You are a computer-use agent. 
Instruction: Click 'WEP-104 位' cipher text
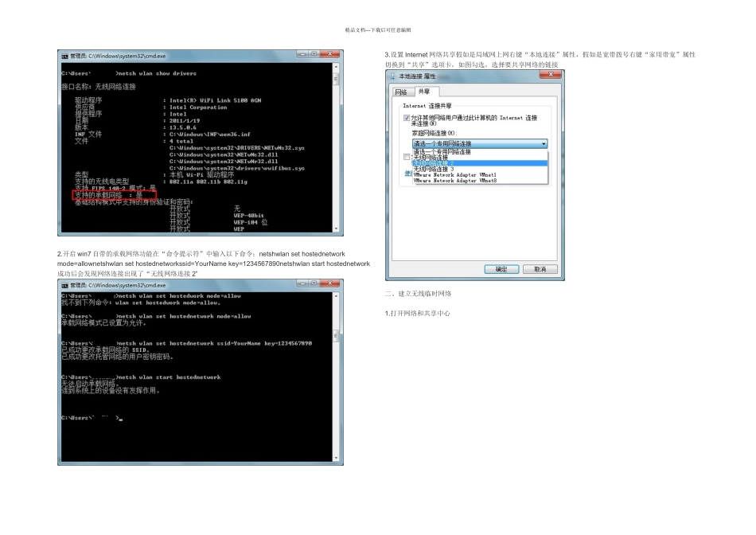click(x=251, y=222)
